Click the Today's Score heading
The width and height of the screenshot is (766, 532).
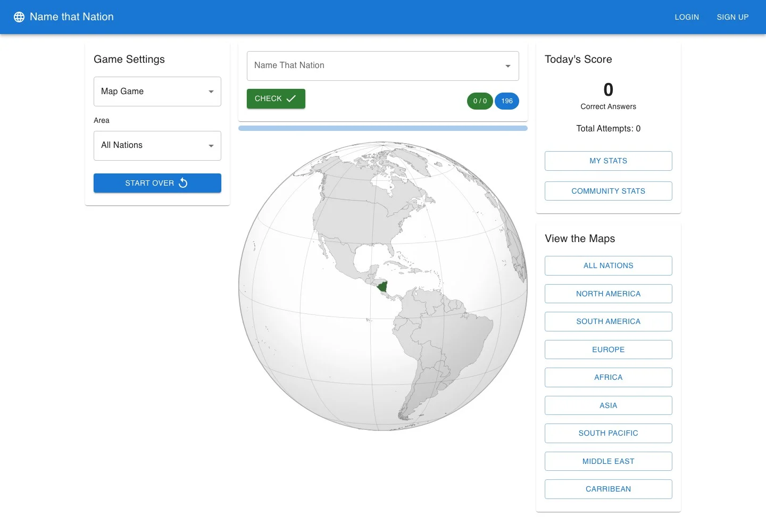point(578,60)
